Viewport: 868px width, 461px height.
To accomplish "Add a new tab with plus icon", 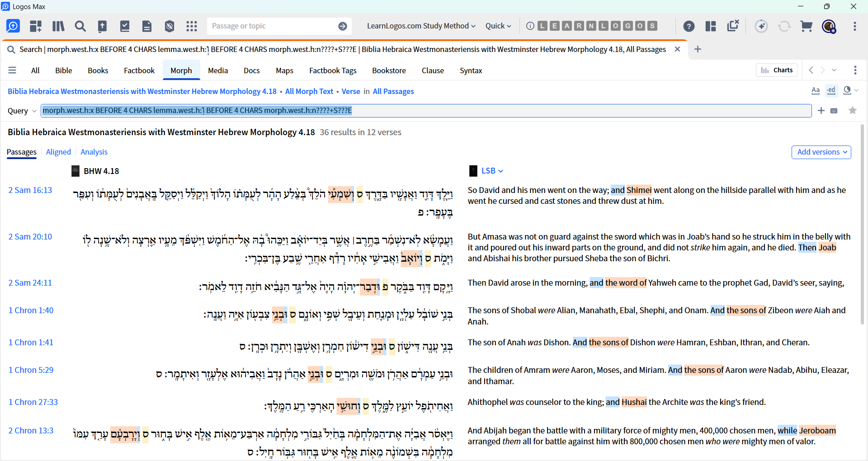I will pos(698,49).
